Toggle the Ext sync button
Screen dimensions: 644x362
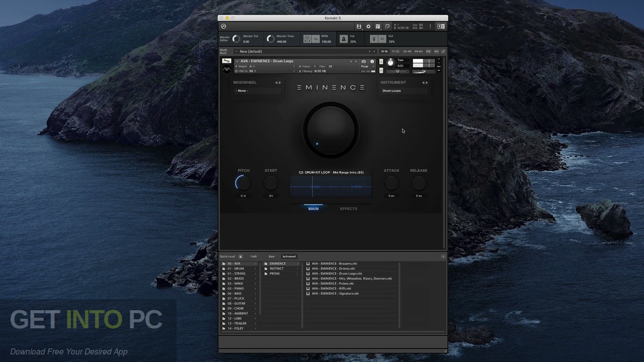pyautogui.click(x=307, y=37)
